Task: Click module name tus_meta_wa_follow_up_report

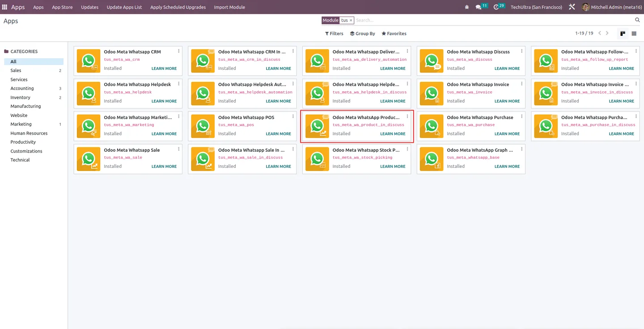Action: pos(595,60)
